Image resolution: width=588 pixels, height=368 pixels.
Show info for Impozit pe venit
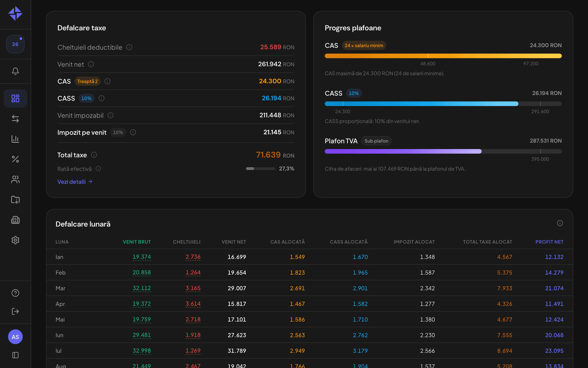coord(133,132)
